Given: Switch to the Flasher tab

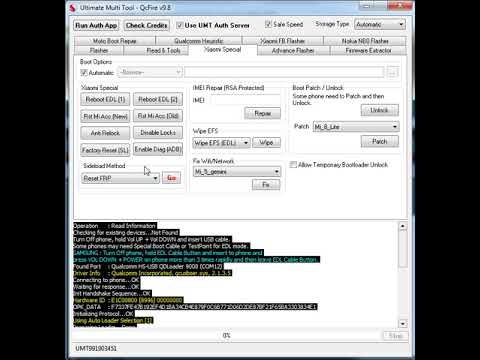Looking at the screenshot, I should coord(99,51).
